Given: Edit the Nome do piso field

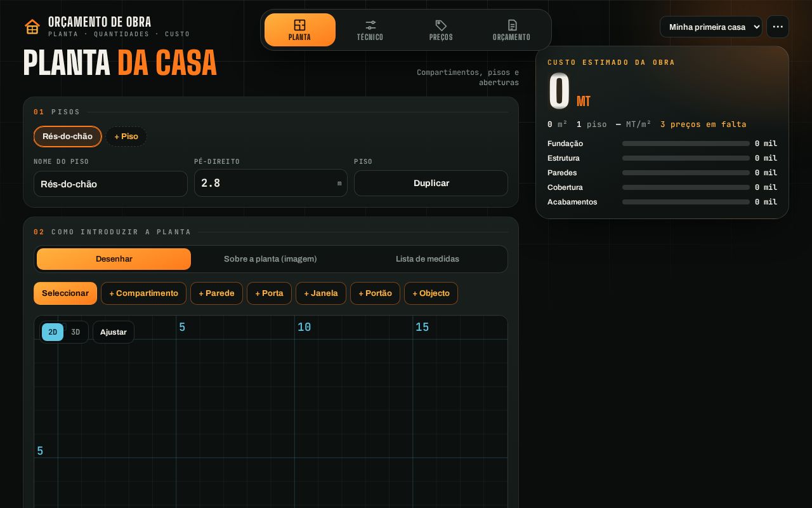Looking at the screenshot, I should pyautogui.click(x=110, y=184).
